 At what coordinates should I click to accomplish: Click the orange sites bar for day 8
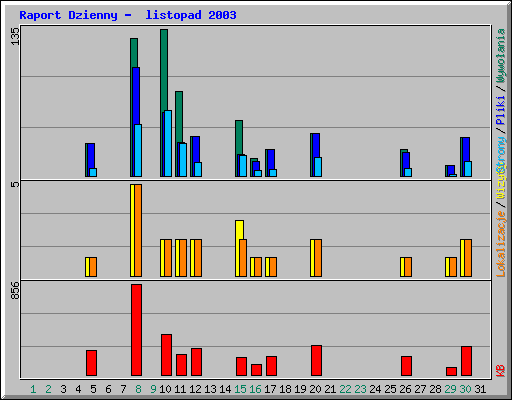(x=138, y=230)
